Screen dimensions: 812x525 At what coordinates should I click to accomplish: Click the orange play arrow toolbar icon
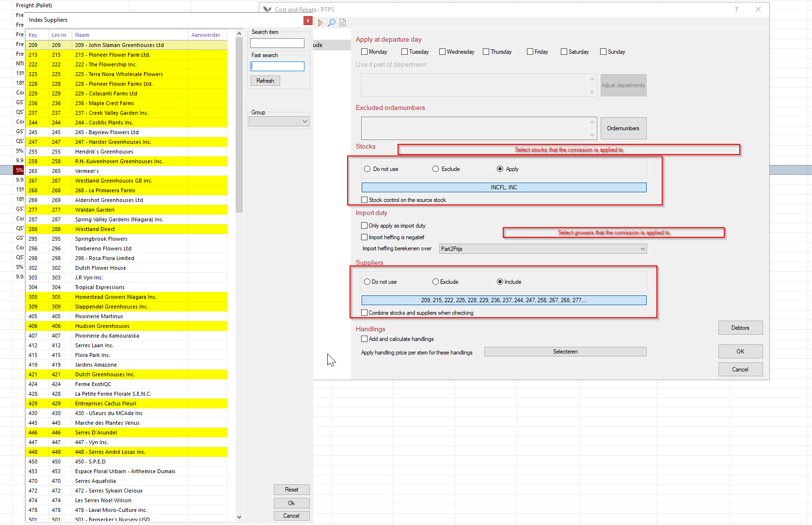click(320, 23)
